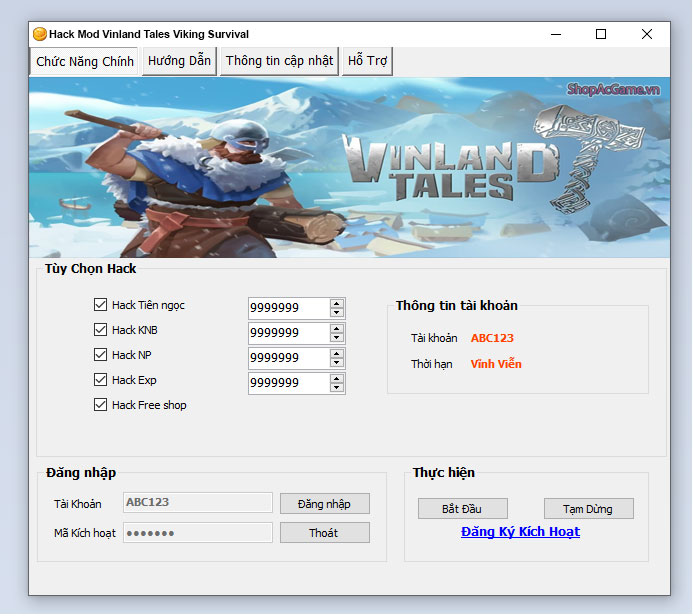
Task: Click the Tạm Dừng button
Action: (588, 509)
